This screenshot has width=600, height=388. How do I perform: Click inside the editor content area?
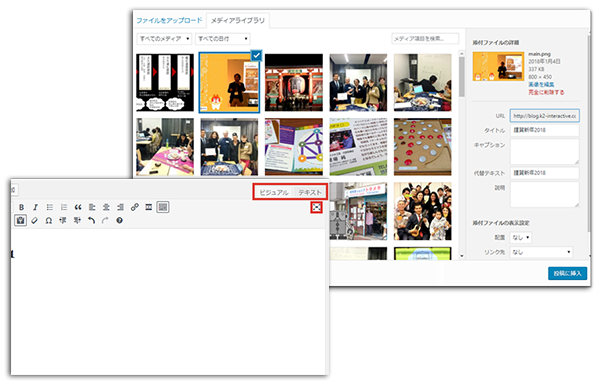pos(168,302)
